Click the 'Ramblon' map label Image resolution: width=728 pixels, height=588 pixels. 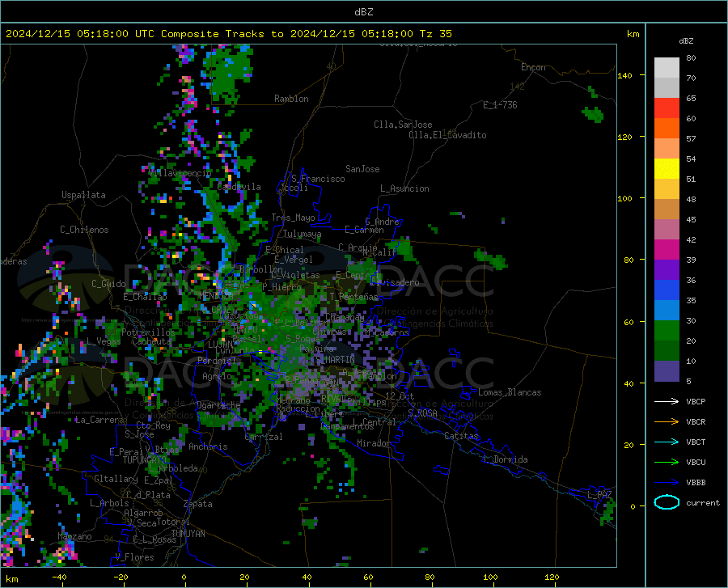coord(291,99)
